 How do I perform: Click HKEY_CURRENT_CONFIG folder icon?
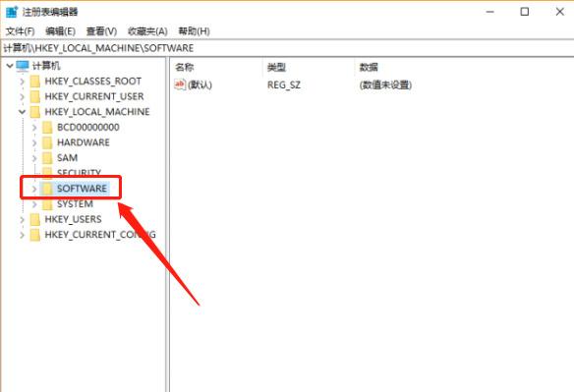pos(35,235)
